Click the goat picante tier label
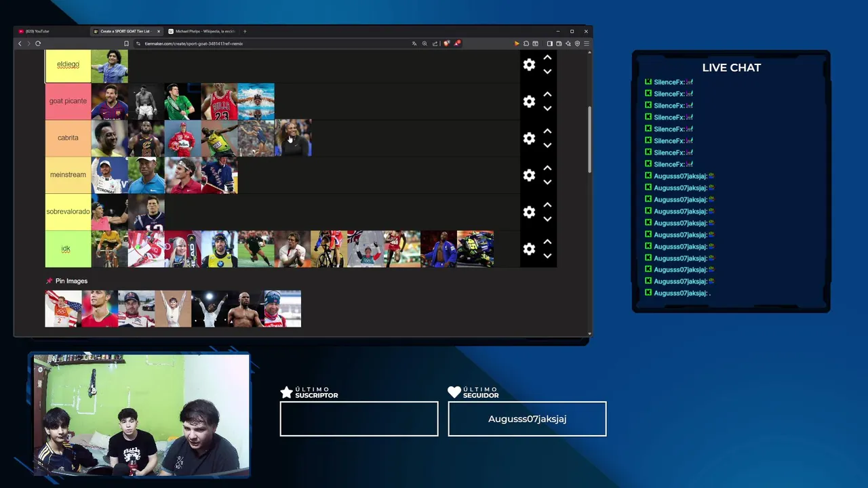This screenshot has height=488, width=868. [68, 101]
